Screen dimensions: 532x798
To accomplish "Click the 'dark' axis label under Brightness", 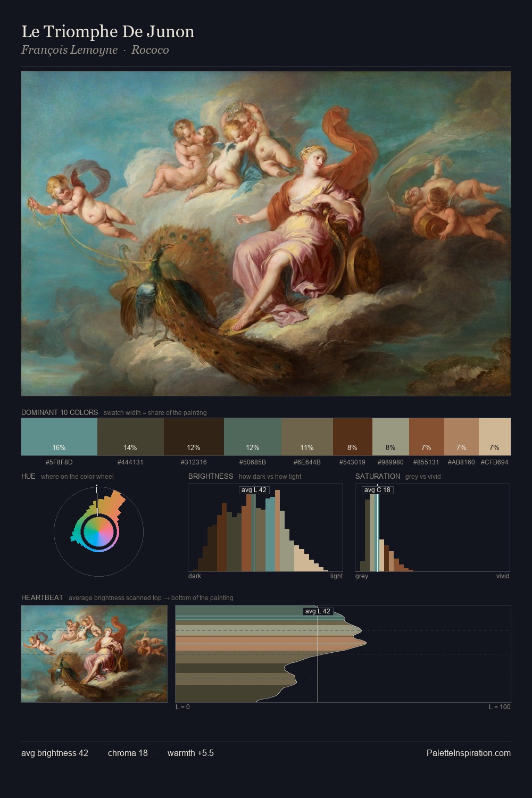I will pos(195,576).
